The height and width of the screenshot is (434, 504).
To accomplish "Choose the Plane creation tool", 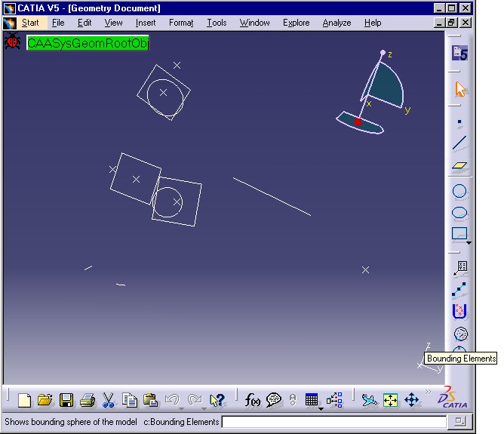I will pos(459,166).
